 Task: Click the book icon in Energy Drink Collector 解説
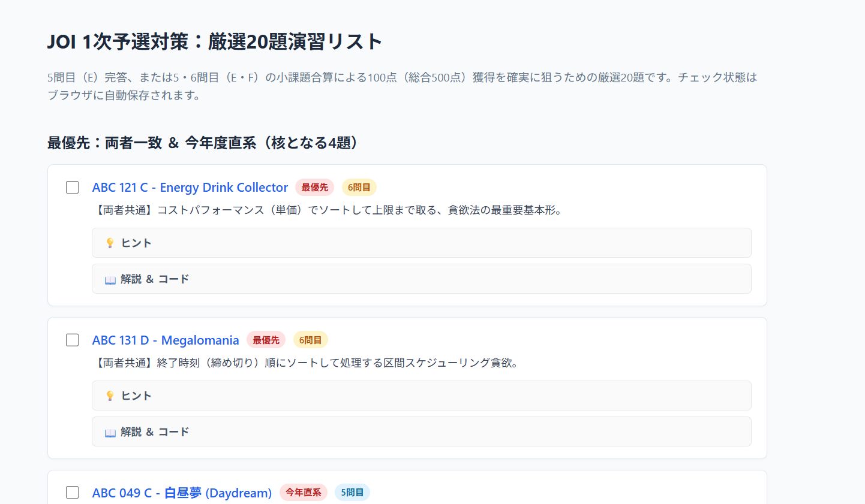pos(110,280)
